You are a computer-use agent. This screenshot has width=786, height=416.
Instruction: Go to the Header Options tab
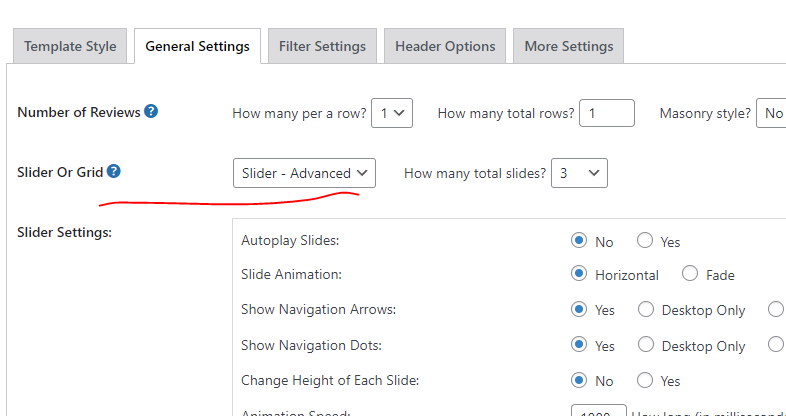coord(445,47)
